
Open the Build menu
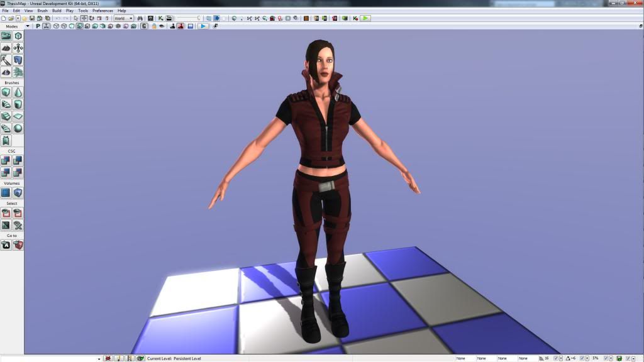(x=57, y=11)
